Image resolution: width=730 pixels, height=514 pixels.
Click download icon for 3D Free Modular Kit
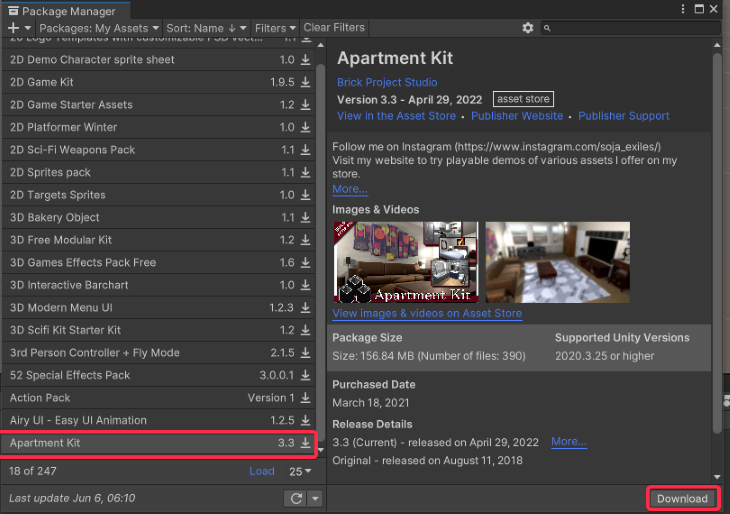(x=305, y=240)
